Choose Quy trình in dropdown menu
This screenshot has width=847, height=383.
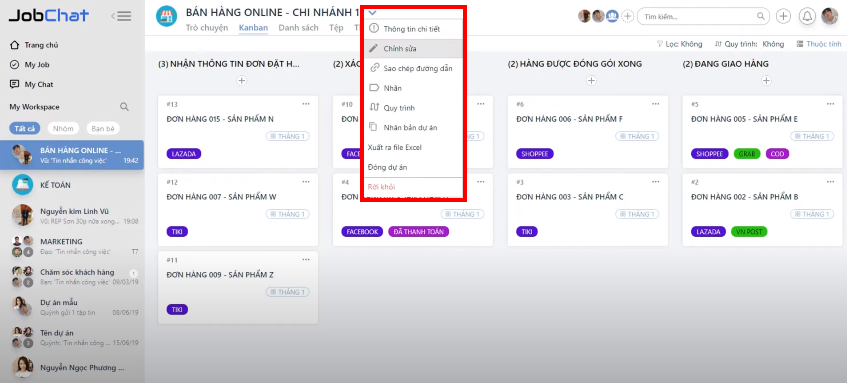pyautogui.click(x=413, y=108)
